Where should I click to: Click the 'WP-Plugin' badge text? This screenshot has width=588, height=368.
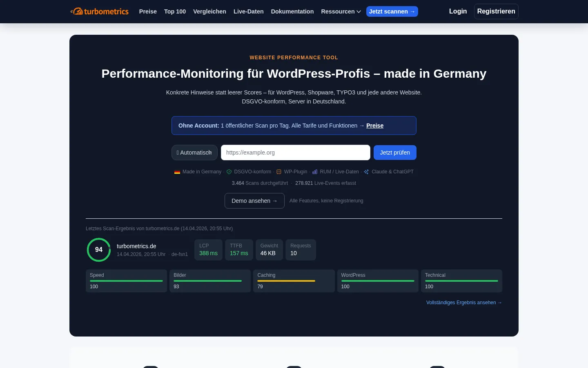click(296, 172)
